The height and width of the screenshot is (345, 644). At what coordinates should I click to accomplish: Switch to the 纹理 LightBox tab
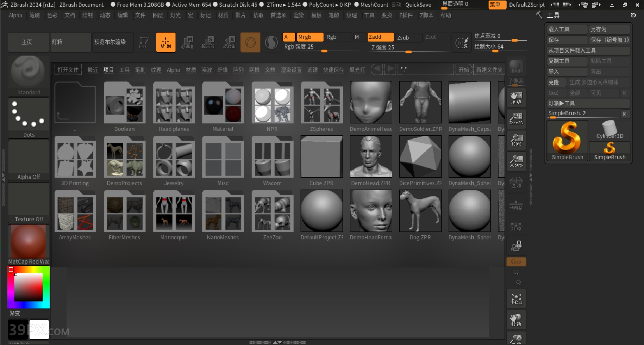(156, 70)
